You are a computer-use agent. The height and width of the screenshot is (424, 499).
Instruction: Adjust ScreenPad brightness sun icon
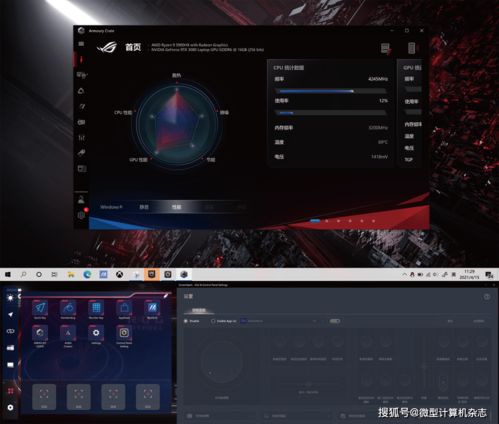[10, 298]
